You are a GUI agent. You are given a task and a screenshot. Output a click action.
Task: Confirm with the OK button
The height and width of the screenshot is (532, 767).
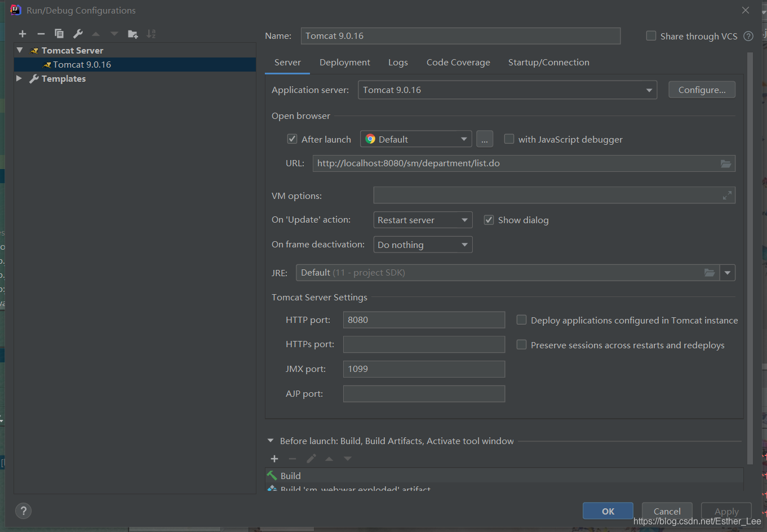point(608,511)
